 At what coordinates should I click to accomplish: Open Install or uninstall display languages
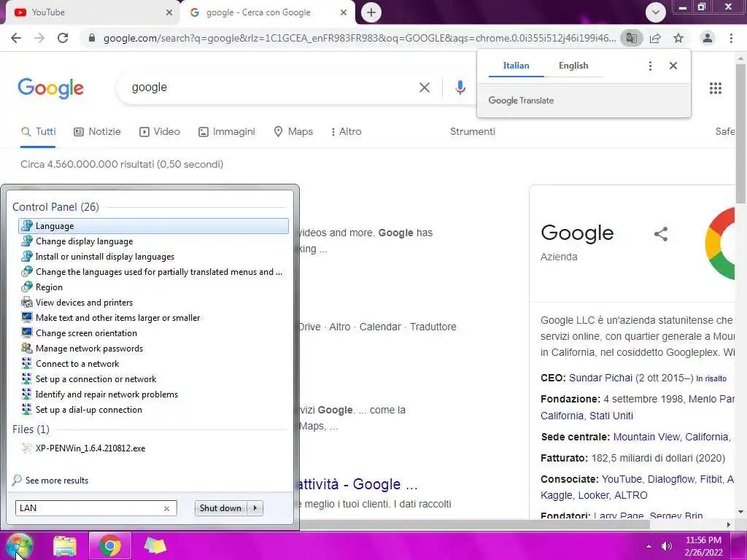pyautogui.click(x=153, y=257)
